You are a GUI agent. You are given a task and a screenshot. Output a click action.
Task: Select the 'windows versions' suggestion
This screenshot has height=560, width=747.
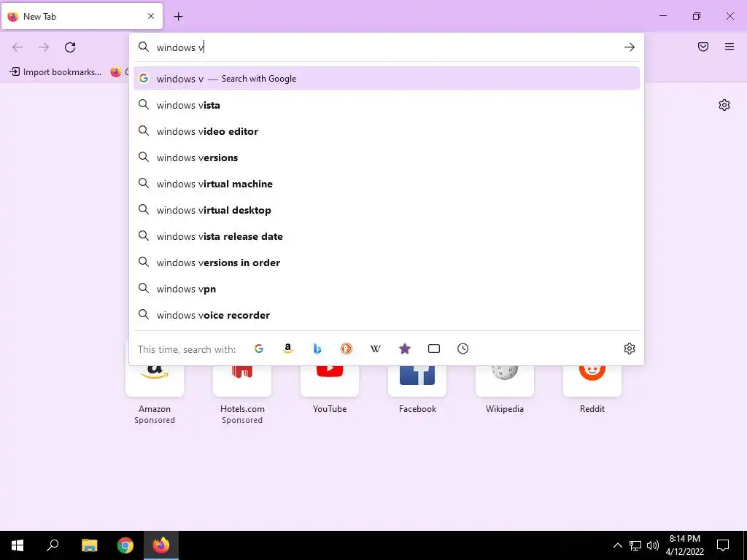387,157
